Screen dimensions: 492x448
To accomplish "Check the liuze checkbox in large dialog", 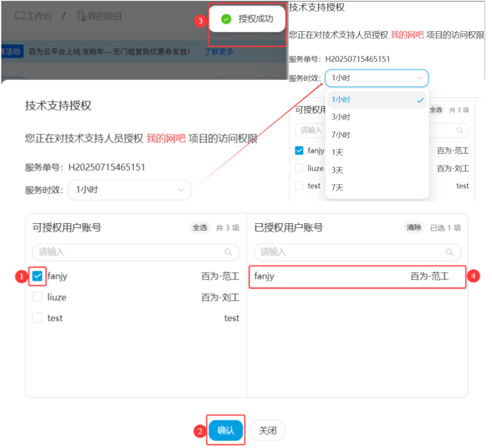I will click(38, 297).
